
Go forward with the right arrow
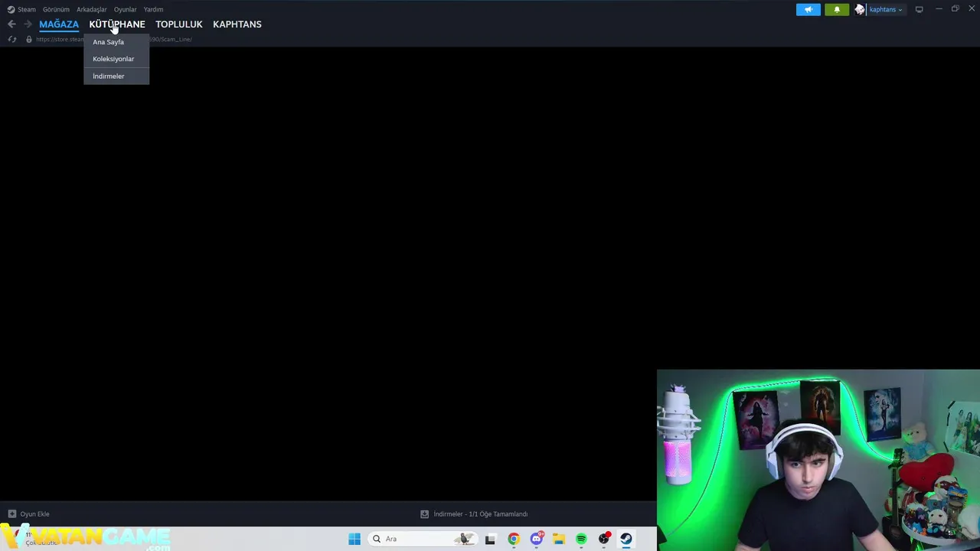click(x=28, y=24)
